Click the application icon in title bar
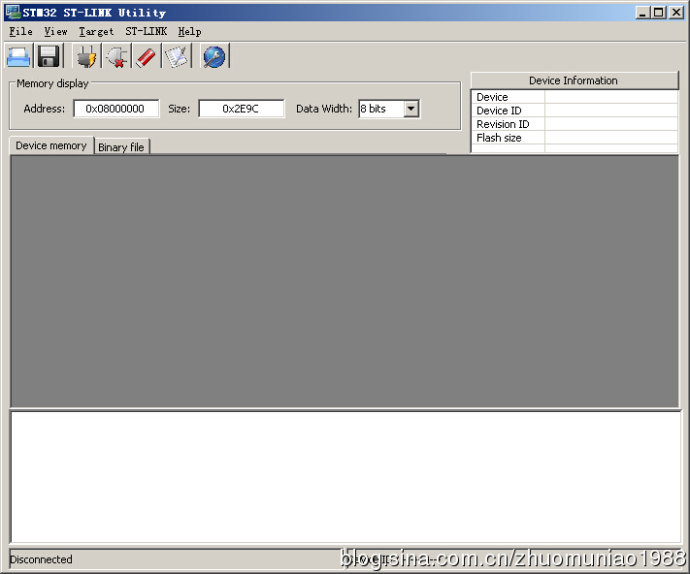This screenshot has width=690, height=574. click(x=13, y=12)
